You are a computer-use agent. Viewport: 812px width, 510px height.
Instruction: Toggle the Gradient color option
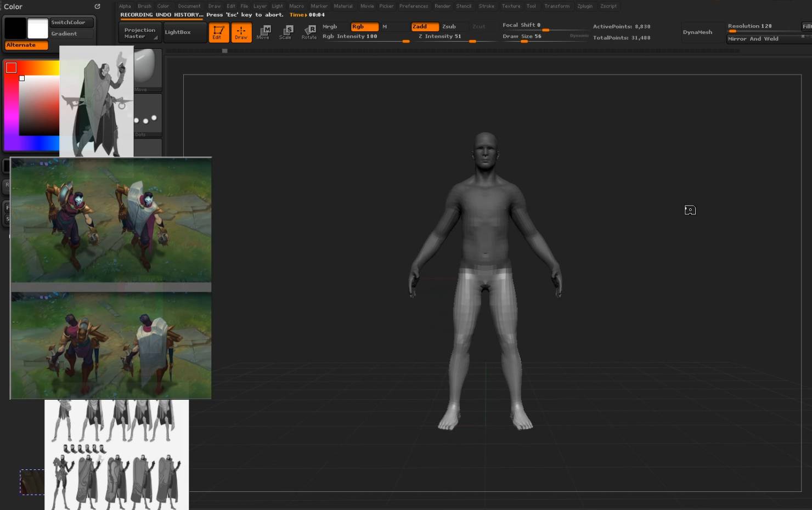click(x=72, y=33)
